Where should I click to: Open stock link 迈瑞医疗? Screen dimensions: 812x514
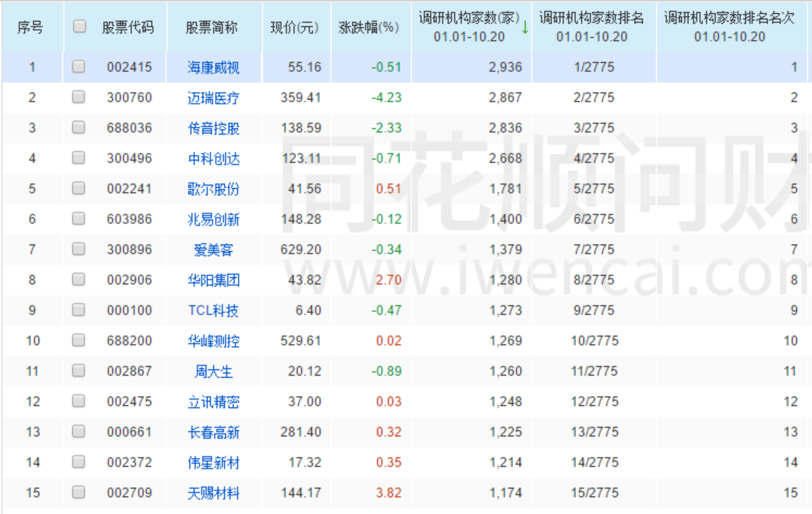(213, 98)
